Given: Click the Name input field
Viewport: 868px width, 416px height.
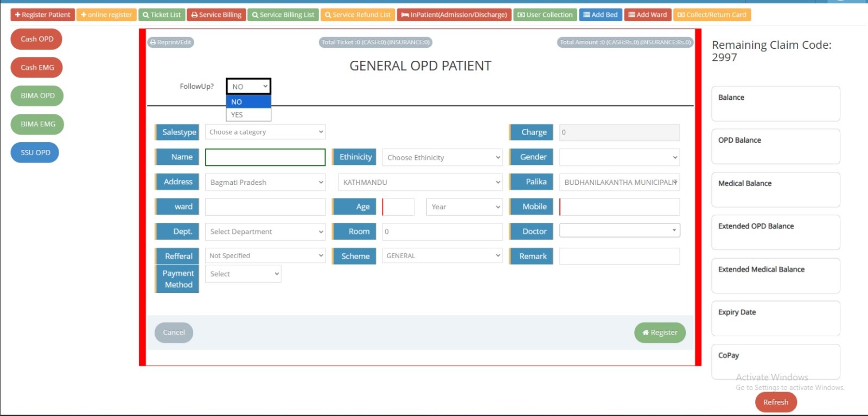Looking at the screenshot, I should click(265, 157).
